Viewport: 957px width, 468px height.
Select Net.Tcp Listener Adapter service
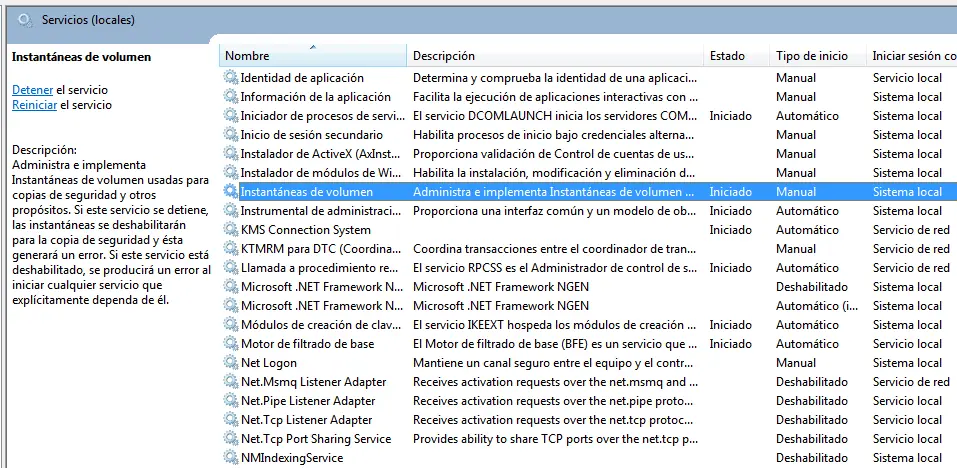click(306, 419)
